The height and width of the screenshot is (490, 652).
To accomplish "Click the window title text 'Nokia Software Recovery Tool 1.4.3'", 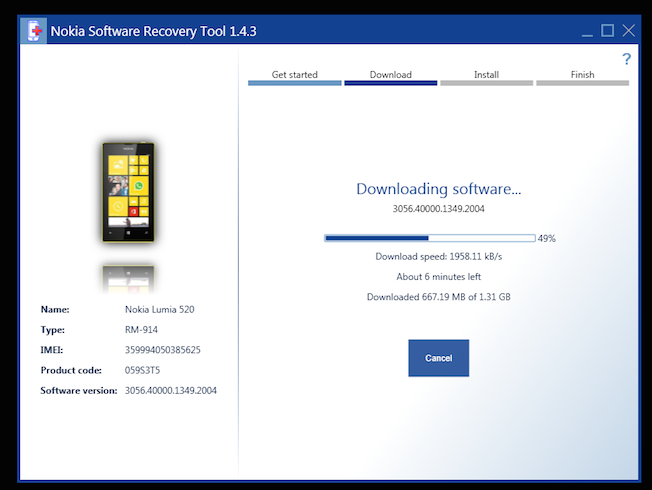I will pos(153,31).
